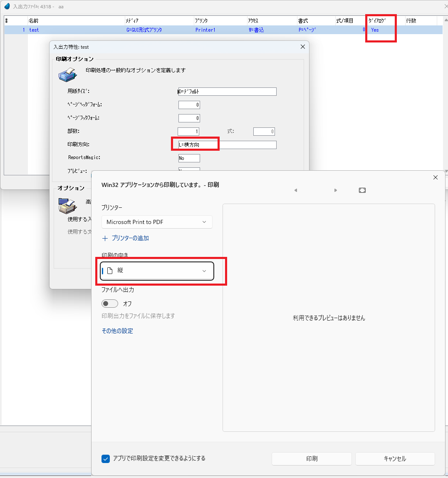Image resolution: width=448 pixels, height=478 pixels.
Task: Open the その他の設定 link
Action: [117, 331]
